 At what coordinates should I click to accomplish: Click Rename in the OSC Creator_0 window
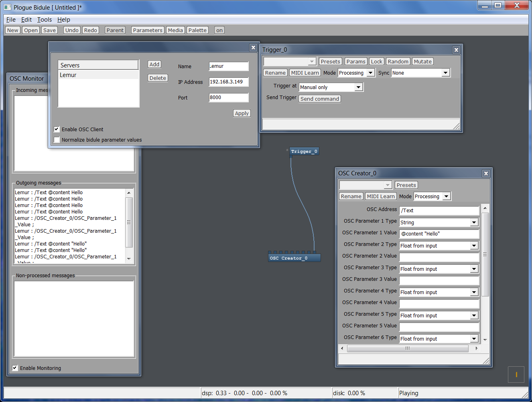tap(351, 196)
